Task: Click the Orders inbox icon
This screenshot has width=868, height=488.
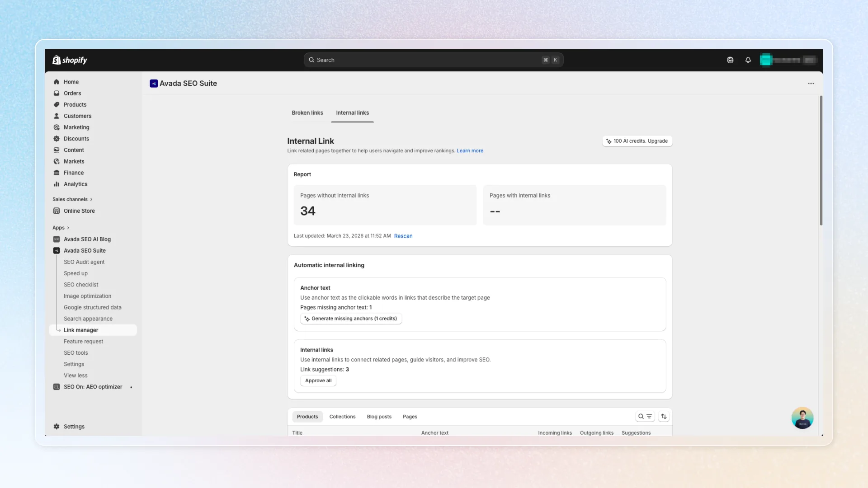Action: [57, 93]
